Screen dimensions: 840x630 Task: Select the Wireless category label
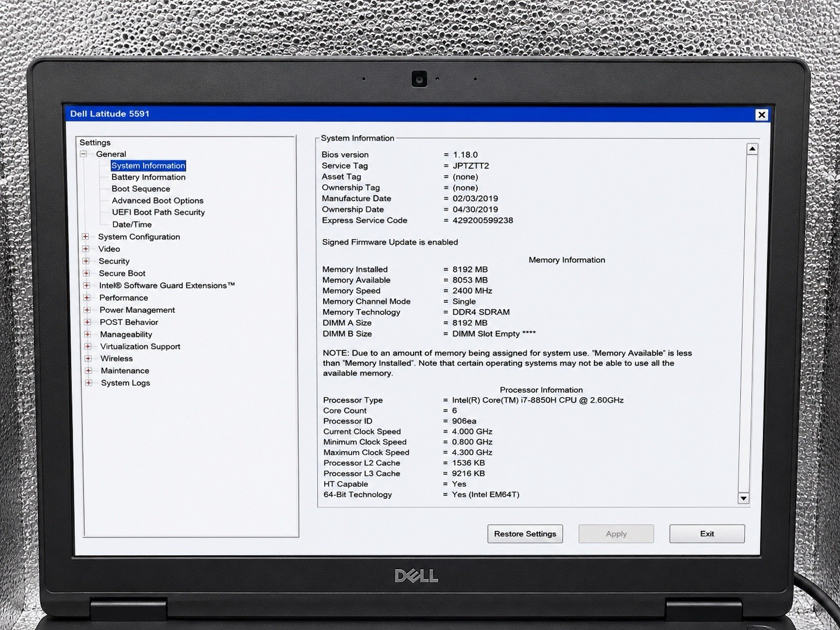point(117,359)
